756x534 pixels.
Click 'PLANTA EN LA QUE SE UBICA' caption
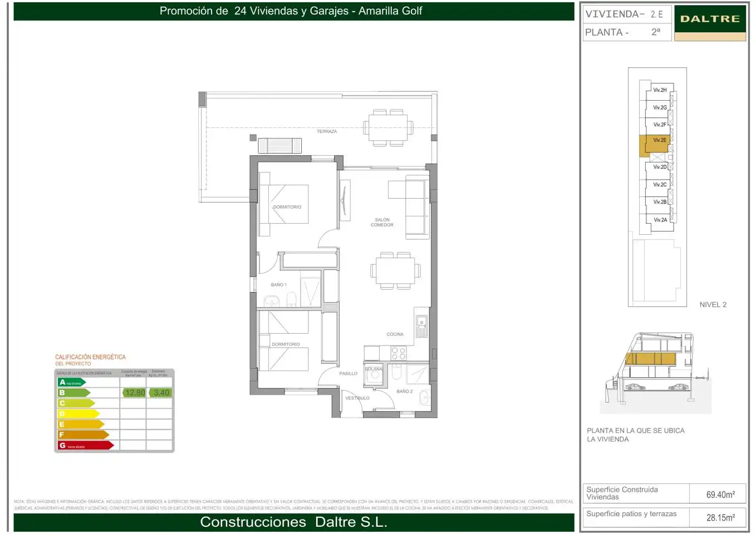(x=635, y=431)
